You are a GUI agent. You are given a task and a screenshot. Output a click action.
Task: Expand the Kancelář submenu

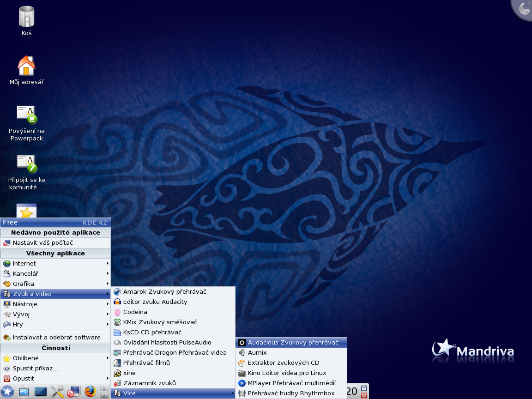[55, 274]
